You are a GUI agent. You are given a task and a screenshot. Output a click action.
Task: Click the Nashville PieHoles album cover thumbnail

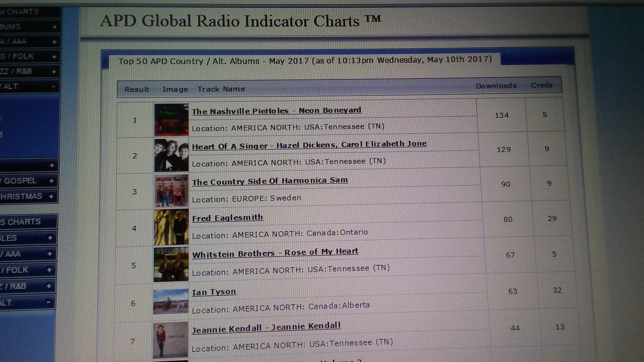171,120
